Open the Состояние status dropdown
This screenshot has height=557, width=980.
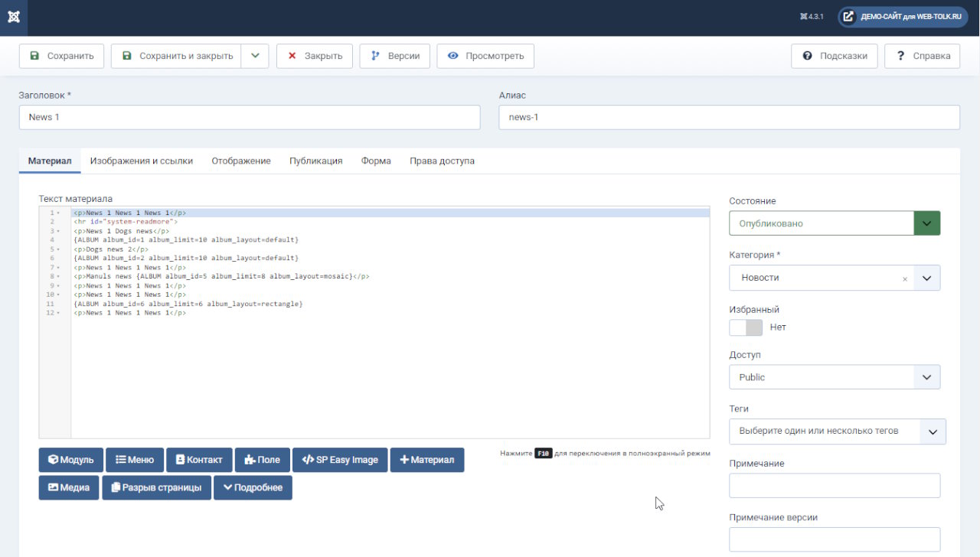[835, 223]
